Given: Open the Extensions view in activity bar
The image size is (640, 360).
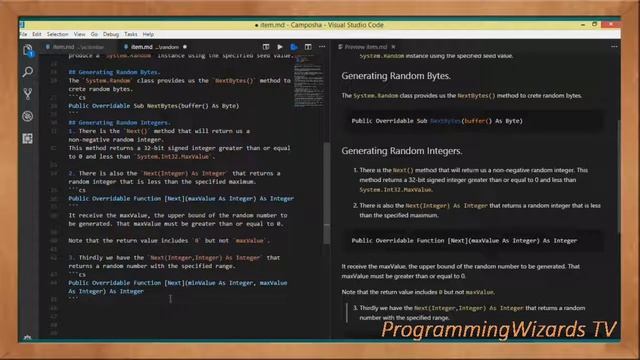Looking at the screenshot, I should pyautogui.click(x=28, y=139).
